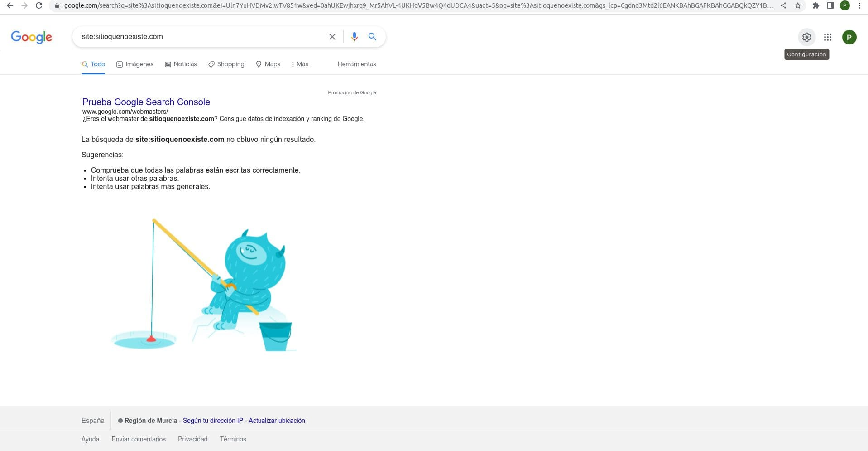
Task: Go to the Google logo homepage
Action: coord(31,37)
